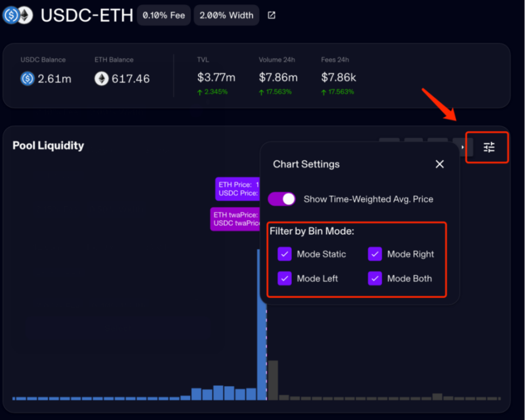
Task: Close the Chart Settings panel
Action: (x=440, y=164)
